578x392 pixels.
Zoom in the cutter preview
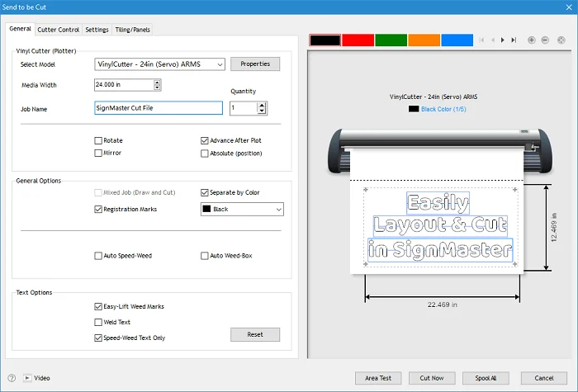tap(531, 40)
